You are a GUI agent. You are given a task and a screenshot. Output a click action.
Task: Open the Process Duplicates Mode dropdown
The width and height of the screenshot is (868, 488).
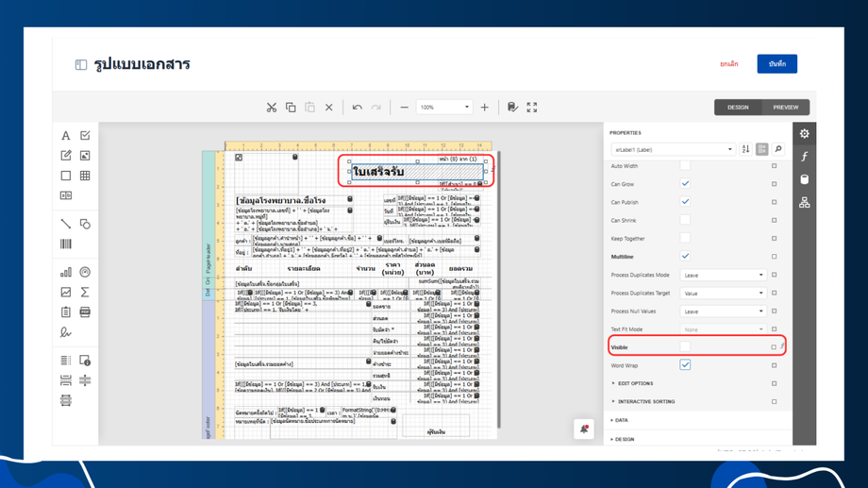723,276
